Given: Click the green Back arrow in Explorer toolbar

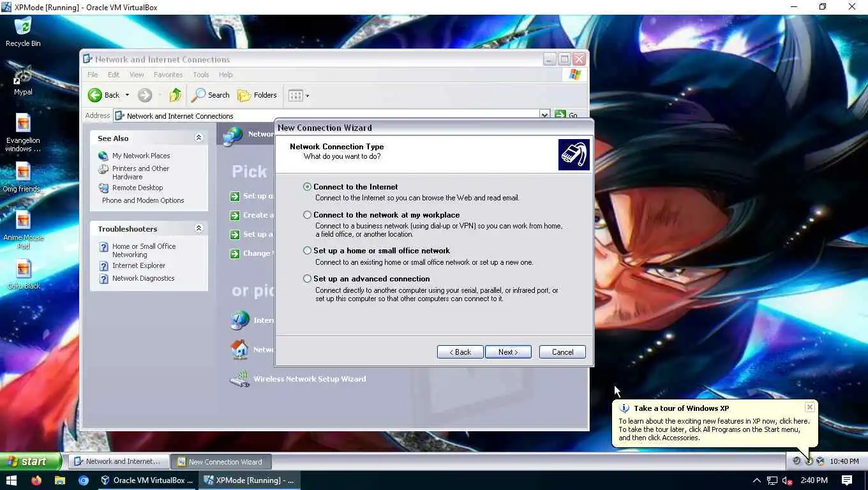Looking at the screenshot, I should click(95, 95).
